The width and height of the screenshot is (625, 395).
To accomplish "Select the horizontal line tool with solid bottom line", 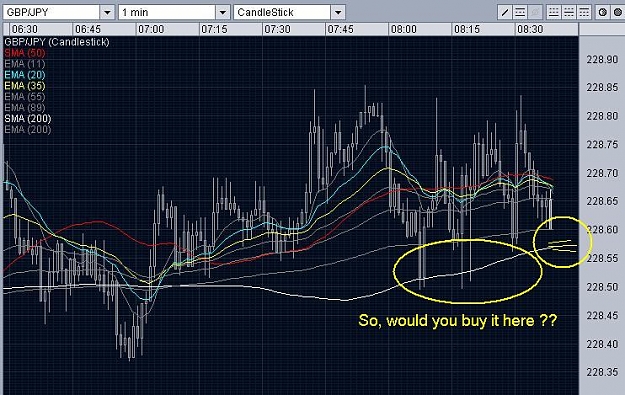I will pos(554,12).
